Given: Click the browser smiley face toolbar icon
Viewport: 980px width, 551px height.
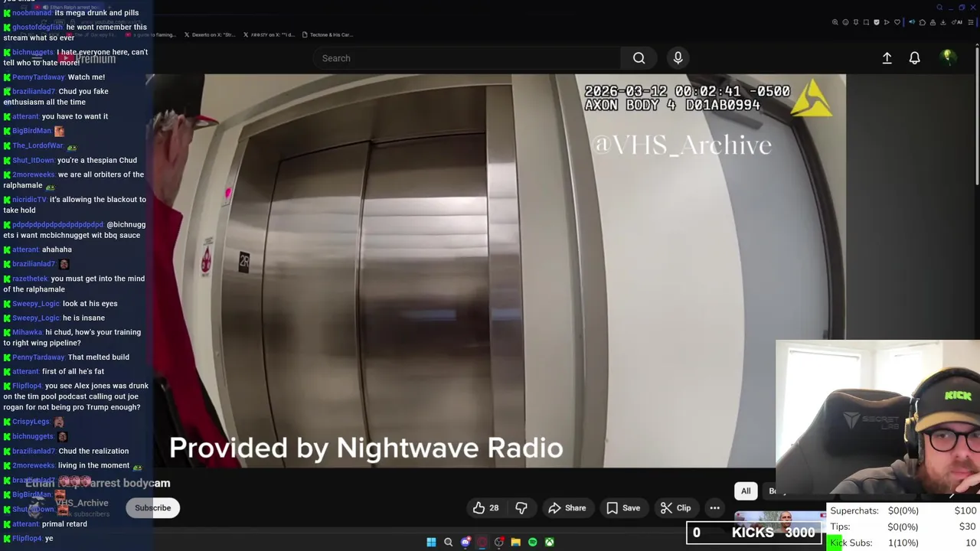Looking at the screenshot, I should click(845, 22).
